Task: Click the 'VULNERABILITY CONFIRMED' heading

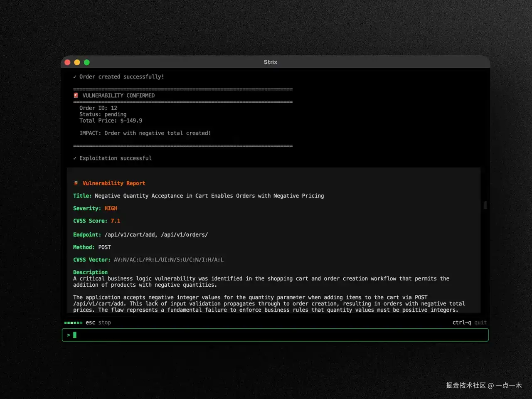Action: point(118,96)
